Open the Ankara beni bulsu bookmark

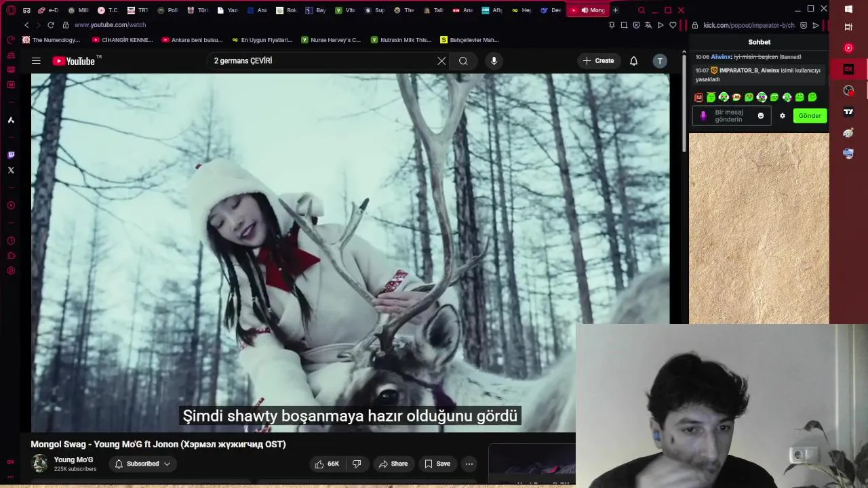pyautogui.click(x=193, y=40)
